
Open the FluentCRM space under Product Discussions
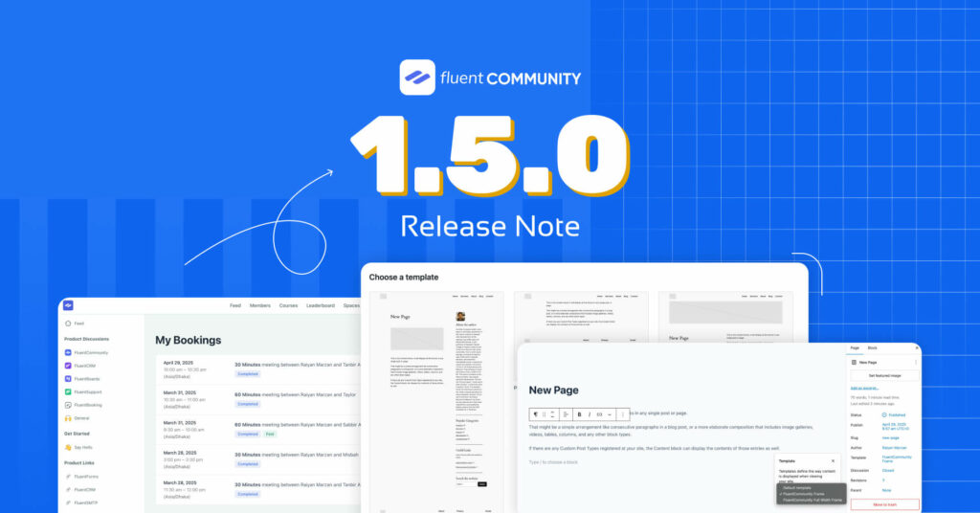(x=84, y=366)
